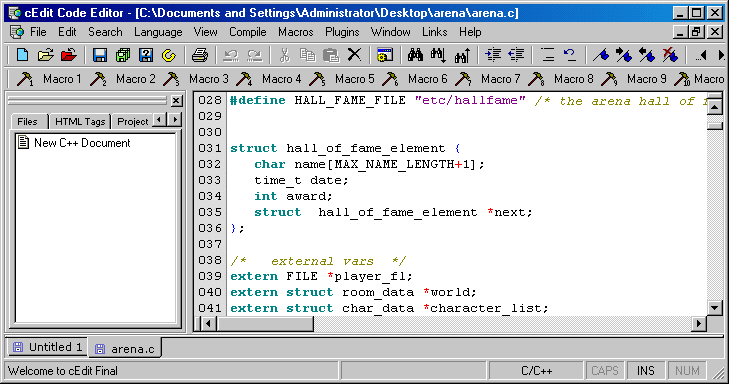The height and width of the screenshot is (384, 729).
Task: Switch to the Files tab
Action: point(27,121)
